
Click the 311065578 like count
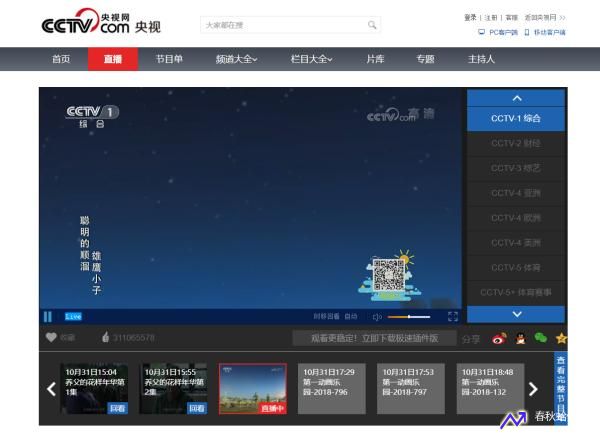134,338
